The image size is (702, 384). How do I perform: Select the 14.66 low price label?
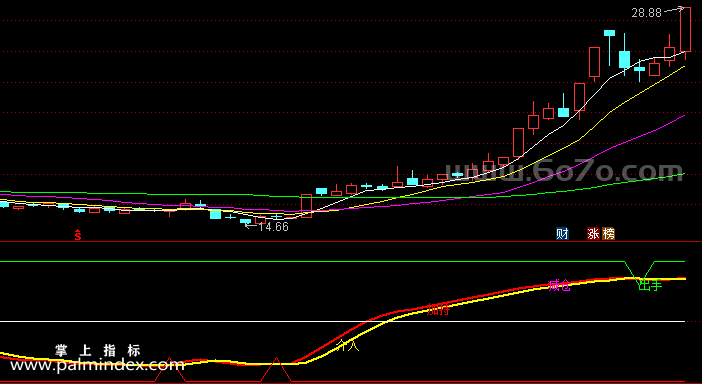[274, 227]
